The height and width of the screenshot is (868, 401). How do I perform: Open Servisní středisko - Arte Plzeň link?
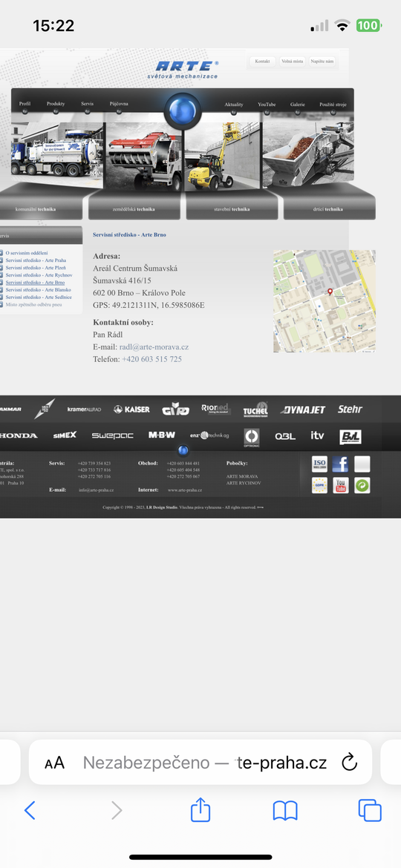pyautogui.click(x=36, y=267)
